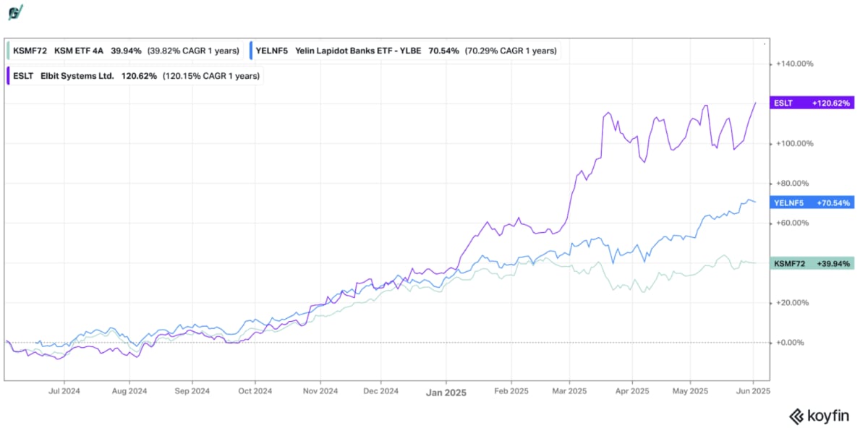The width and height of the screenshot is (868, 436).
Task: Click the blue color bar beside YELNF5 legend
Action: (250, 51)
